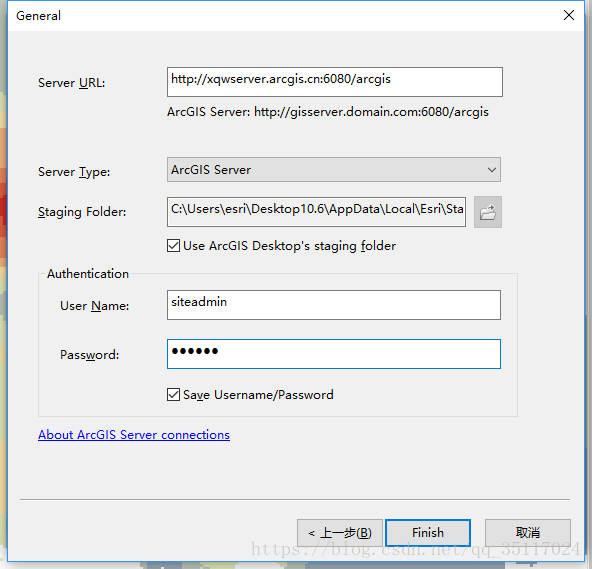The image size is (592, 569).
Task: Go back with the 上一步(B) button
Action: [x=340, y=532]
